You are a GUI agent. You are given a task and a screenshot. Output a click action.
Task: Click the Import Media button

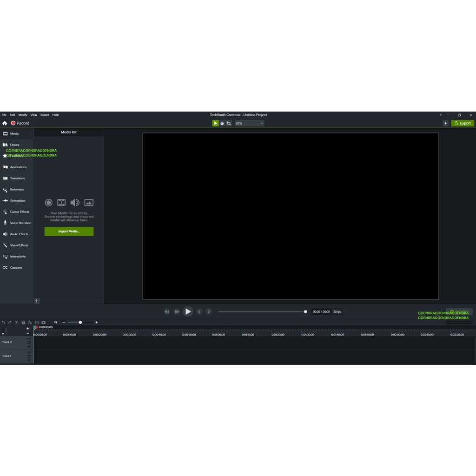click(x=69, y=231)
